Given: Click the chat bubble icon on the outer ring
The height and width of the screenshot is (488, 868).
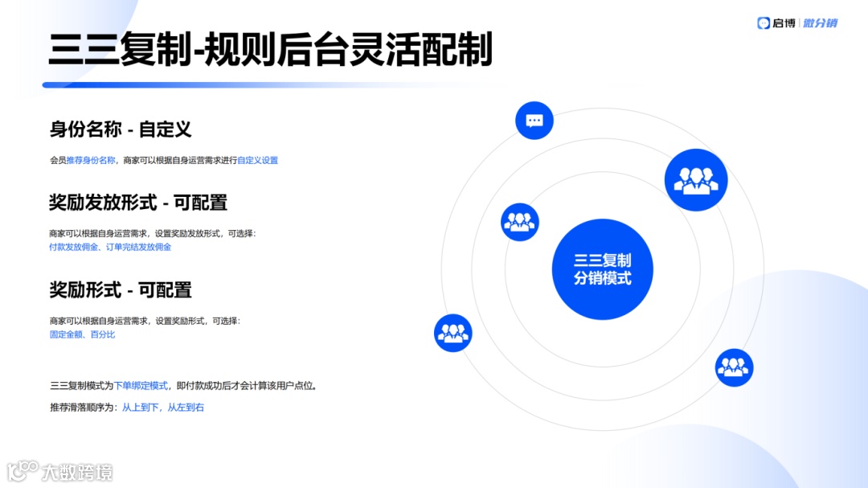Looking at the screenshot, I should coord(534,121).
